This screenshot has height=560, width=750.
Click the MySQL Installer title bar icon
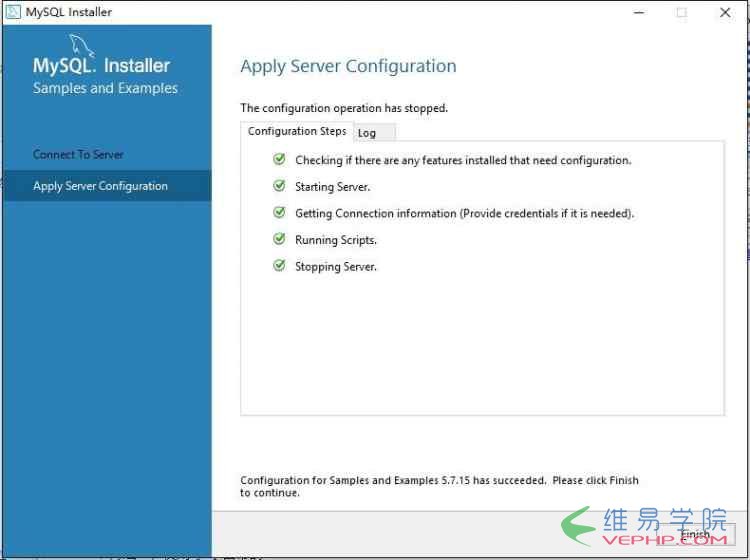[x=13, y=12]
